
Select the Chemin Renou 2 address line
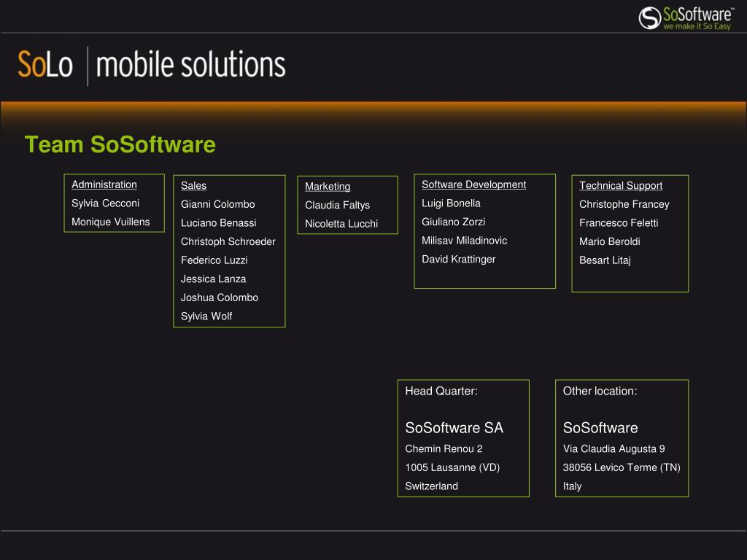point(444,448)
